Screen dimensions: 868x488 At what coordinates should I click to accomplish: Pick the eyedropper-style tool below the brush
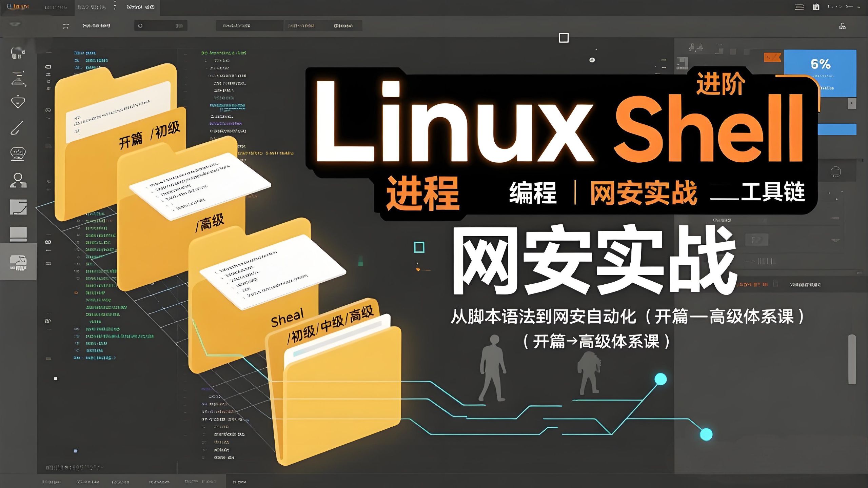(x=17, y=101)
